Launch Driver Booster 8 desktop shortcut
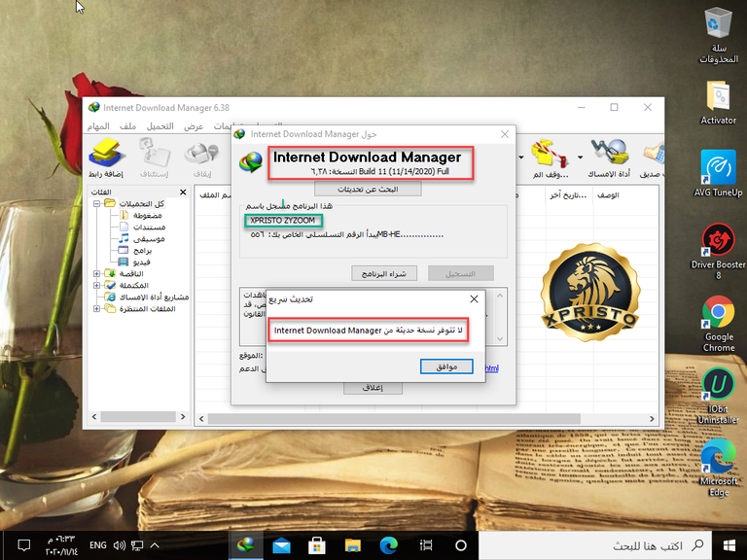 pos(718,252)
